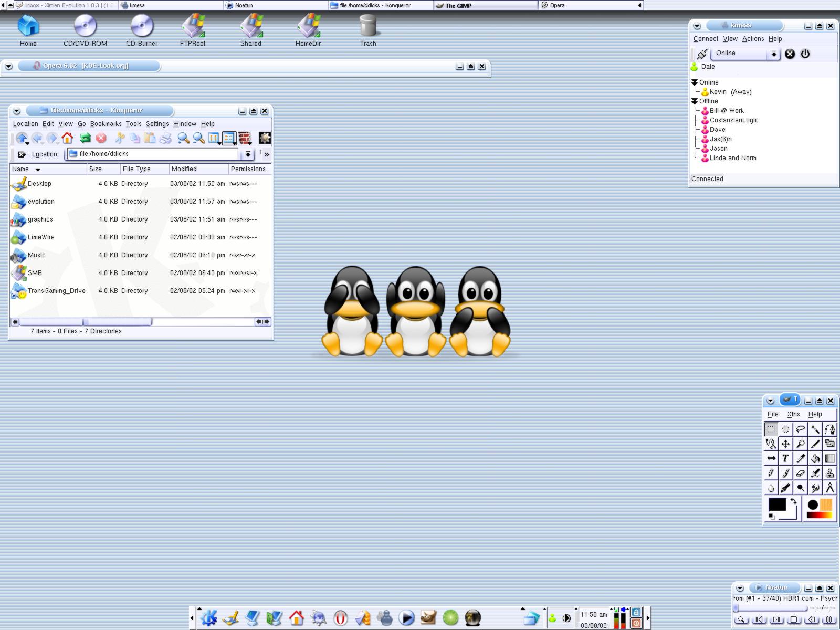
Task: Click the Konqueror Location input field
Action: pyautogui.click(x=154, y=154)
